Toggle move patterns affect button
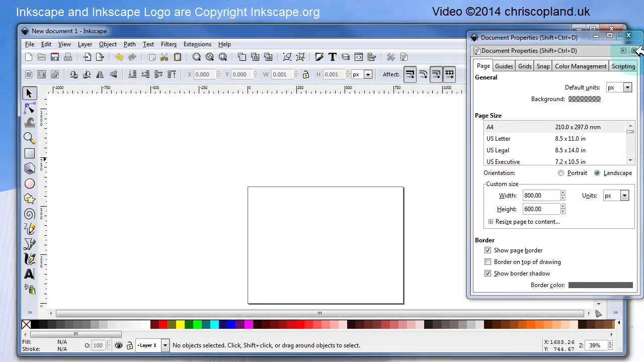644x362 pixels. click(x=449, y=74)
